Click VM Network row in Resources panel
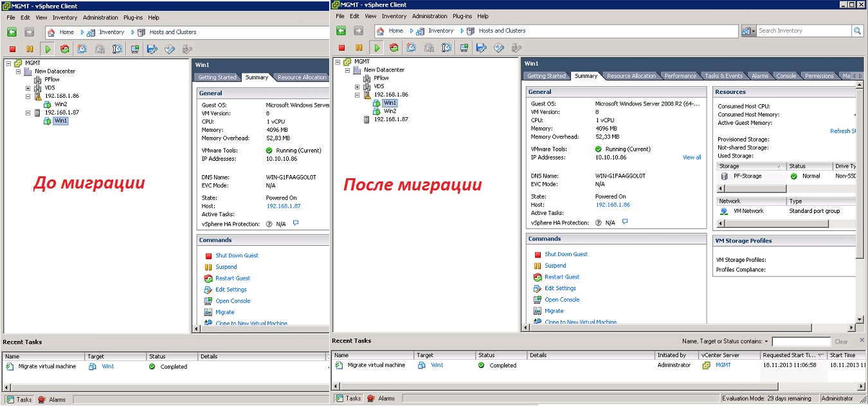The height and width of the screenshot is (406, 868). point(784,210)
